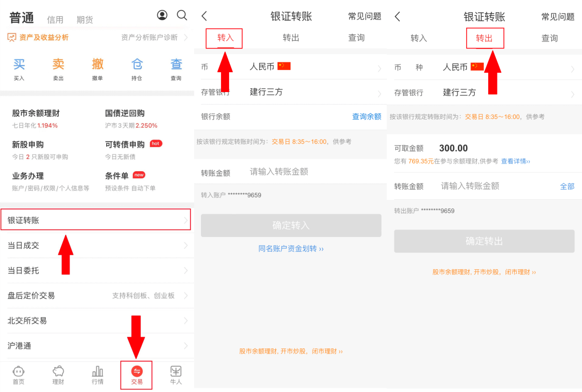
Task: Open 同名账户资金划转 link
Action: [x=291, y=249]
